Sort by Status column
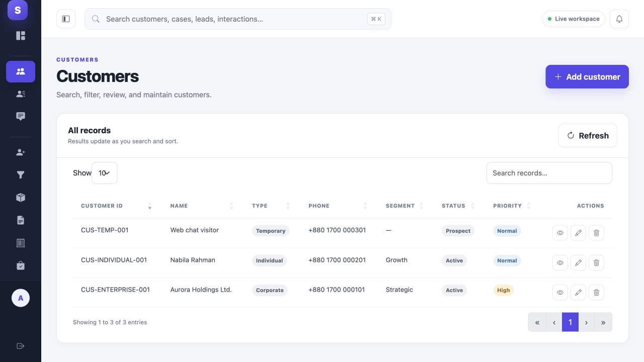Viewport: 644px width, 362px height. (x=459, y=206)
